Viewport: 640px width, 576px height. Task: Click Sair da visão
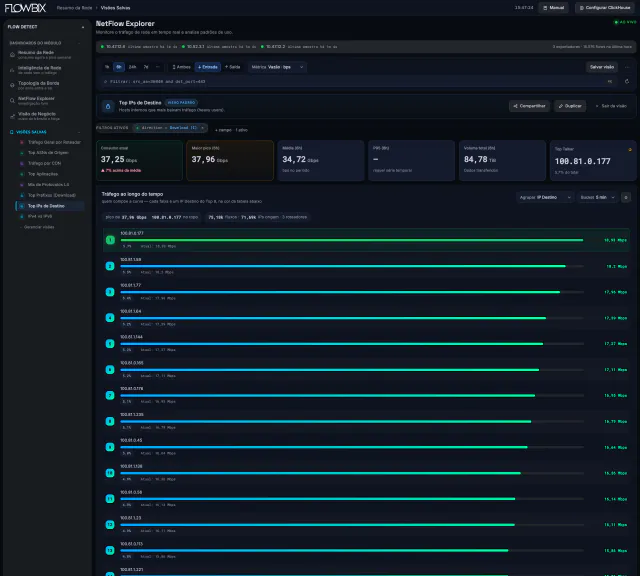(x=611, y=106)
